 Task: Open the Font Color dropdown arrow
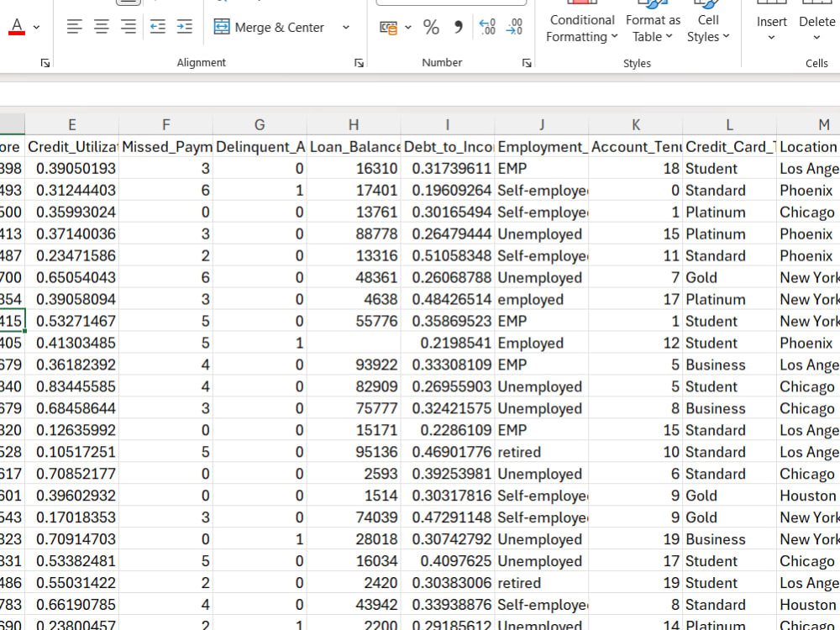pyautogui.click(x=36, y=27)
